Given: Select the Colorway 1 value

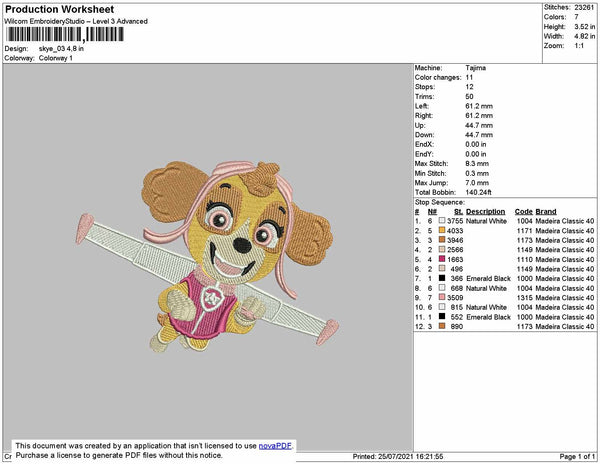Looking at the screenshot, I should point(55,58).
